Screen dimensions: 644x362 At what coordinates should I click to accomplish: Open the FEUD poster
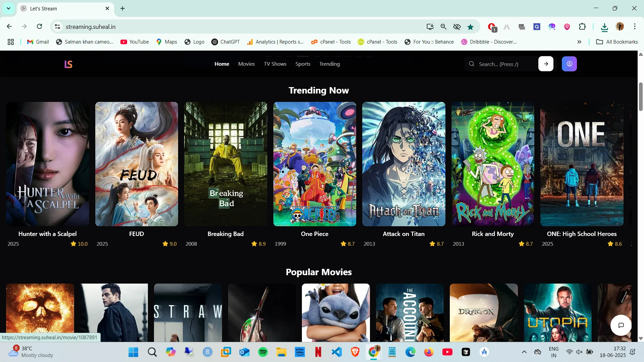(x=137, y=164)
